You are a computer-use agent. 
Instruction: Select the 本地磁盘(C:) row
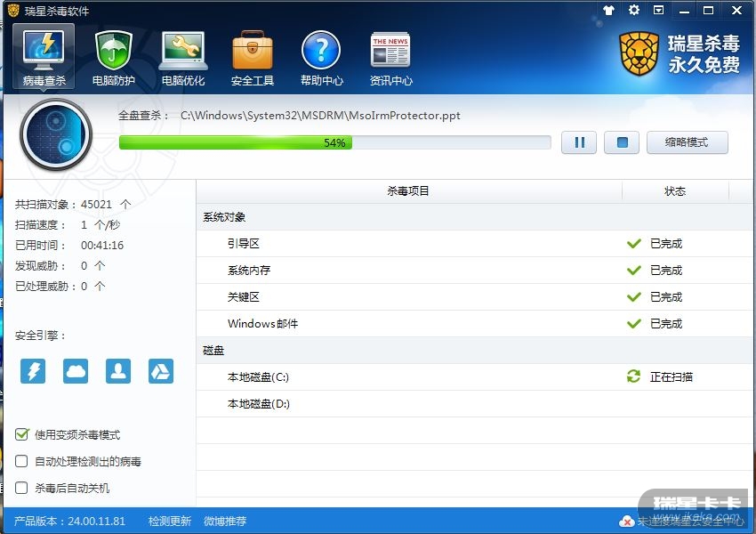coord(474,376)
